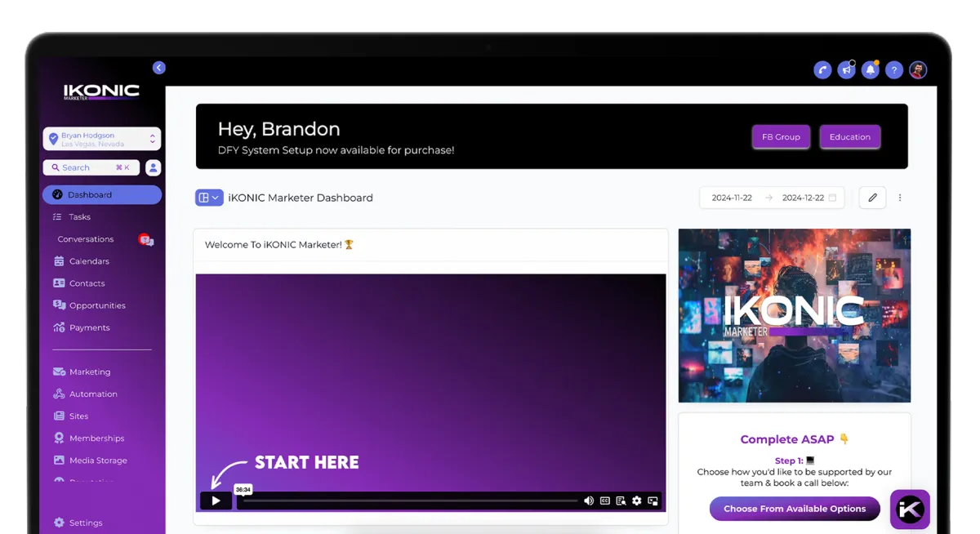The height and width of the screenshot is (534, 980).
Task: Set the start date 2024-11-22
Action: coord(732,198)
